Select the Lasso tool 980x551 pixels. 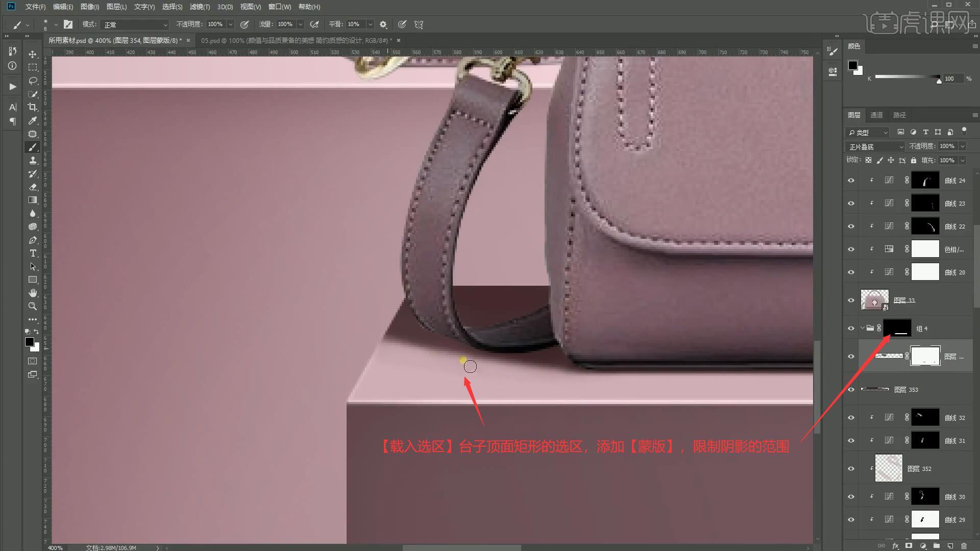point(33,81)
